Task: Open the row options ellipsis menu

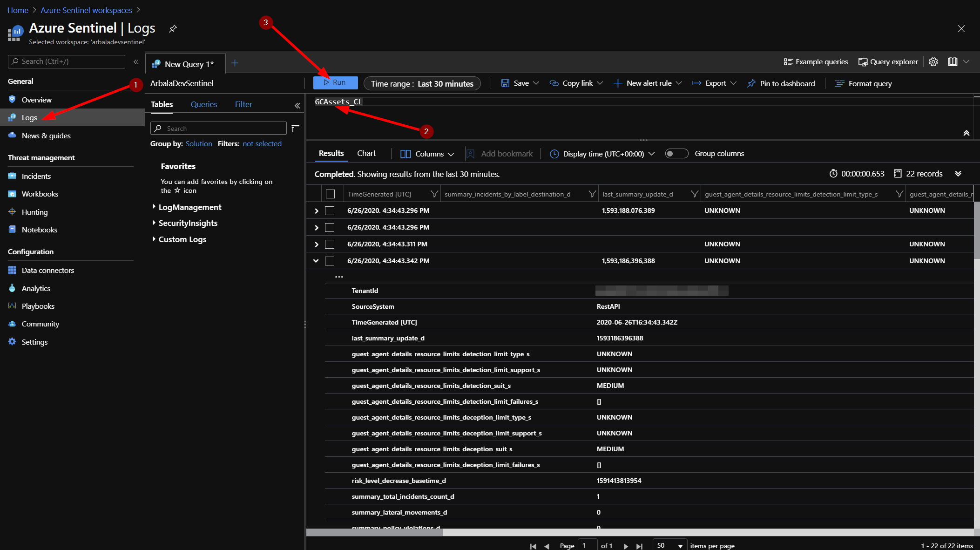Action: 339,277
